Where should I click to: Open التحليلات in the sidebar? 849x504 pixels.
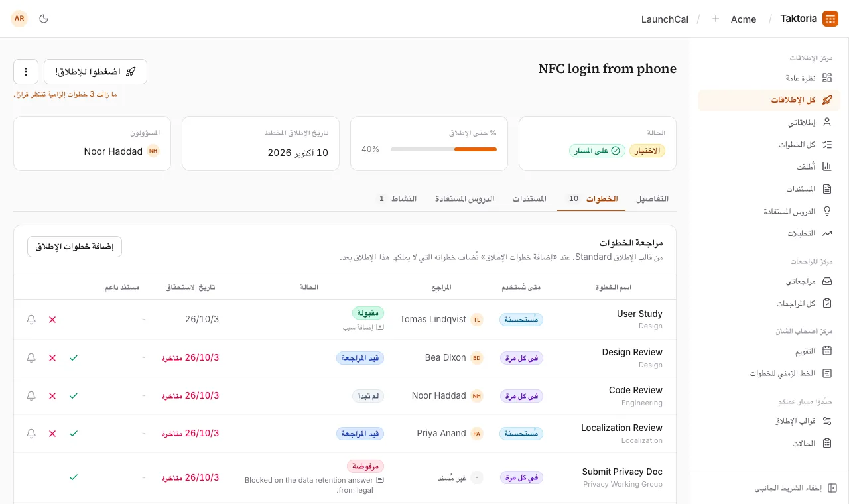[769, 233]
